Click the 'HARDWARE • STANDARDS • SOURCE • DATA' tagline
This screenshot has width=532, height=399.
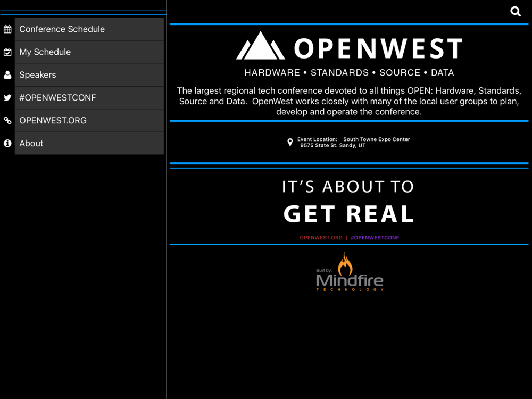pyautogui.click(x=349, y=72)
